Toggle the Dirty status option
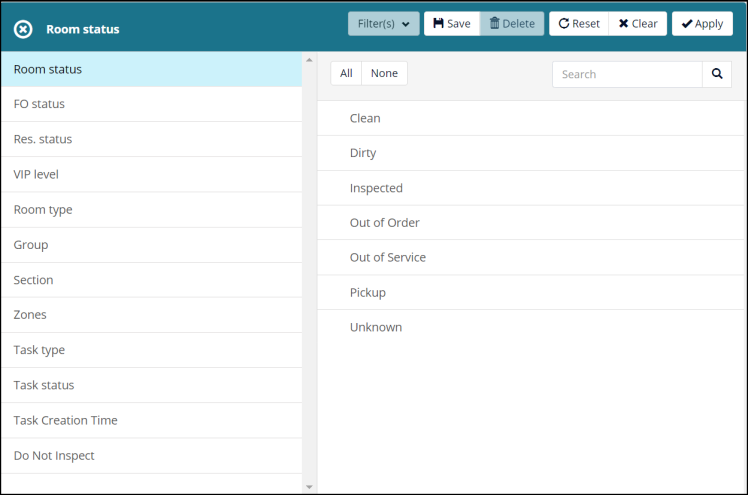The image size is (748, 495). [x=531, y=153]
